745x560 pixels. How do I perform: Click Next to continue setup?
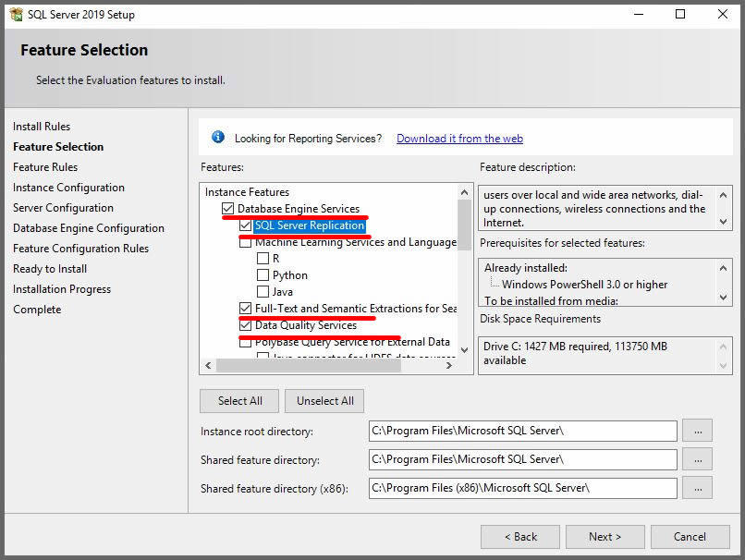click(605, 537)
